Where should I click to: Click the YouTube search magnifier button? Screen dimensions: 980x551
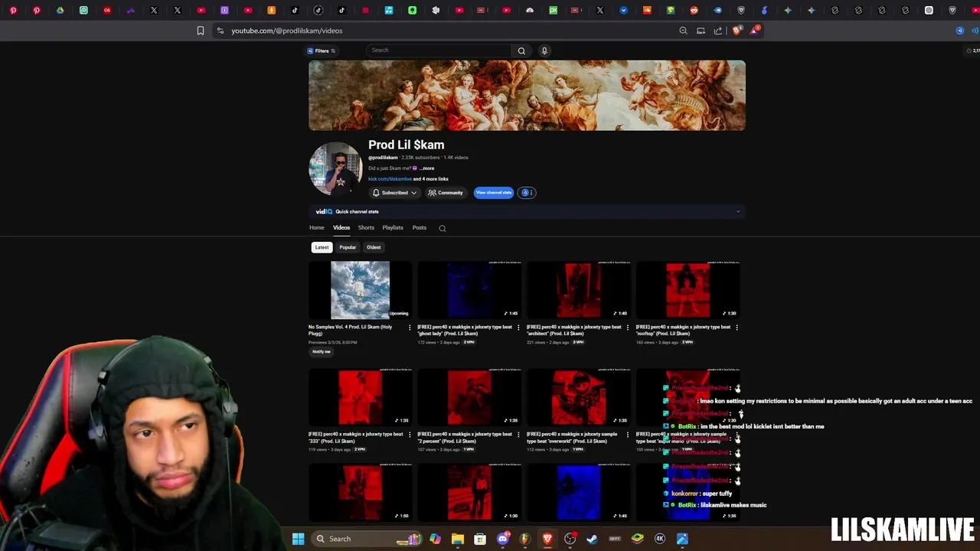click(x=521, y=51)
